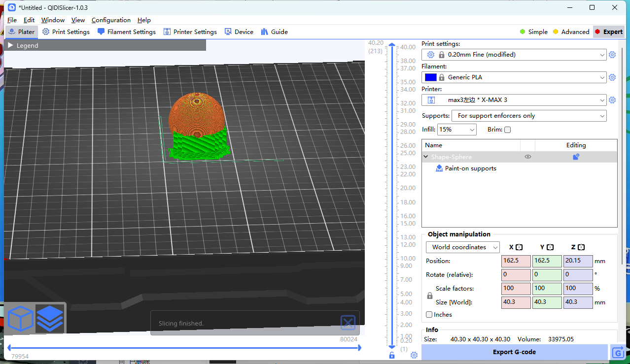Select Advanced mode button

(x=571, y=32)
